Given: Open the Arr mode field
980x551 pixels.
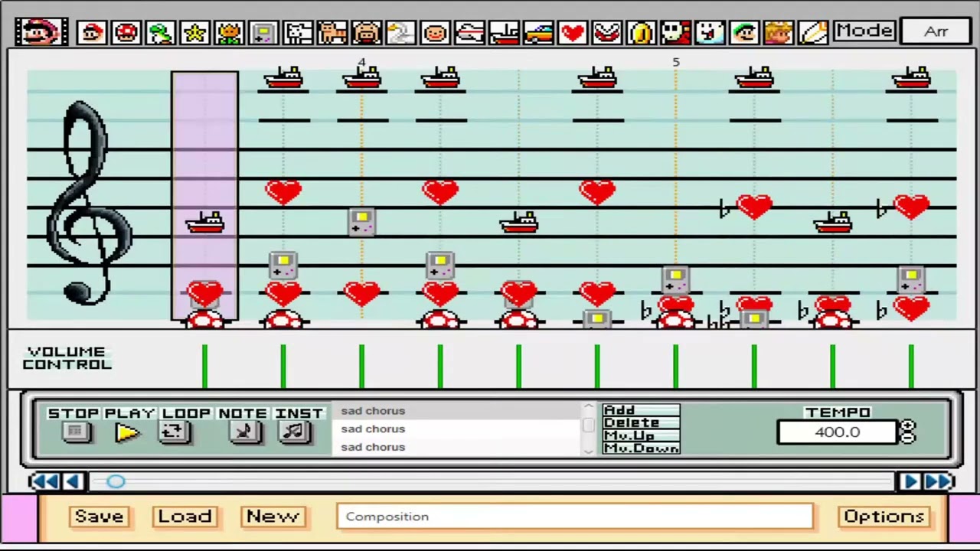Looking at the screenshot, I should coord(937,31).
